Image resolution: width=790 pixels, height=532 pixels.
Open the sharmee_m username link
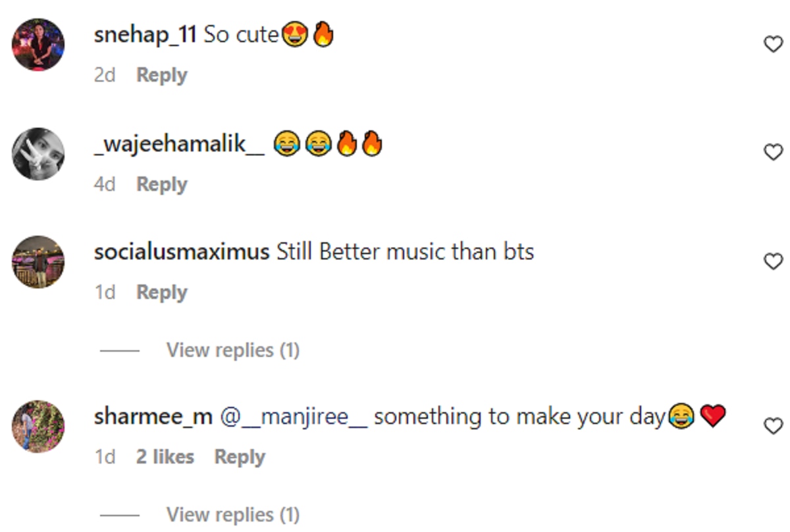[153, 417]
